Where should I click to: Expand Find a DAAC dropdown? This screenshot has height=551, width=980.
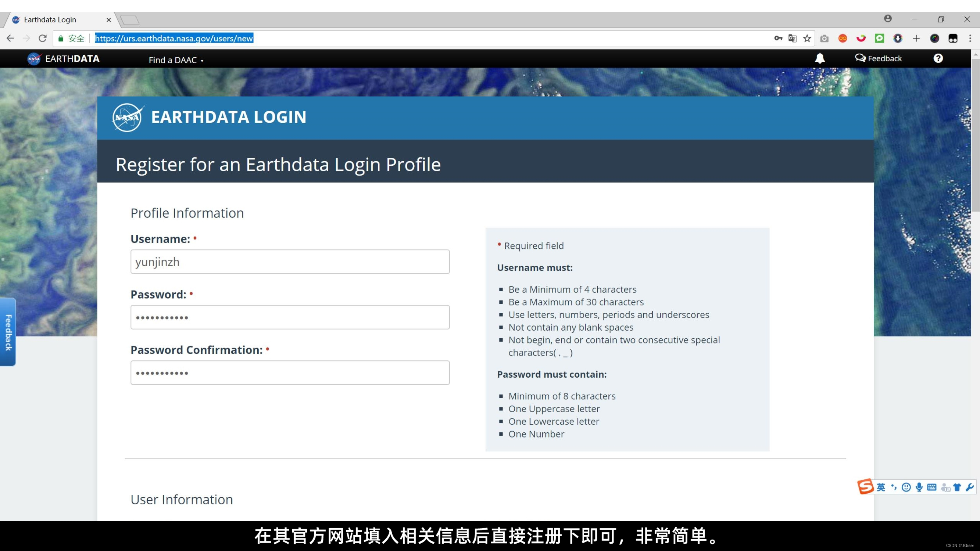pyautogui.click(x=176, y=60)
